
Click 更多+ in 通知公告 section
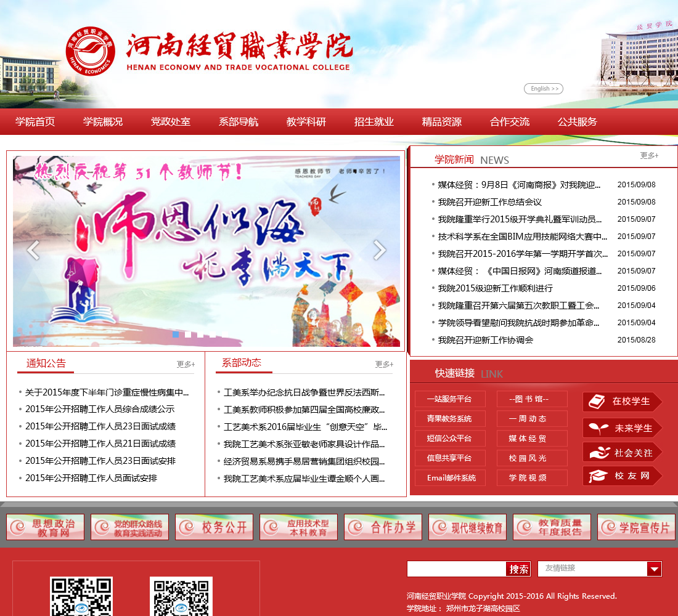pyautogui.click(x=186, y=365)
